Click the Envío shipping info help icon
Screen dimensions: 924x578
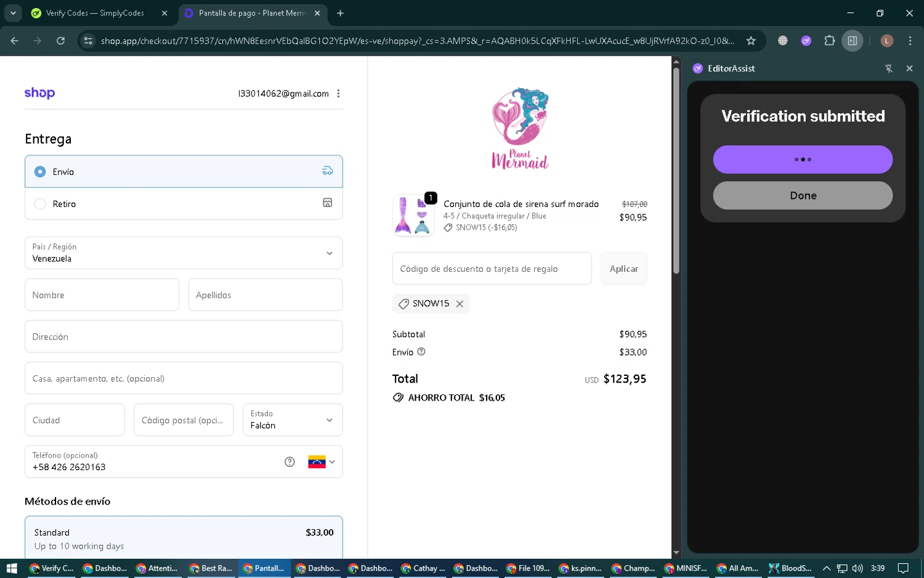421,352
